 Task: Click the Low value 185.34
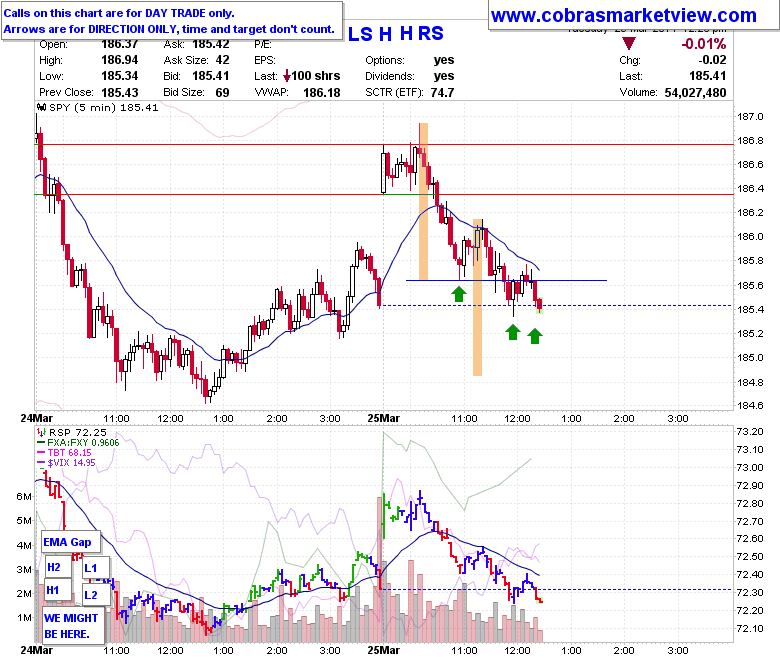tap(119, 76)
